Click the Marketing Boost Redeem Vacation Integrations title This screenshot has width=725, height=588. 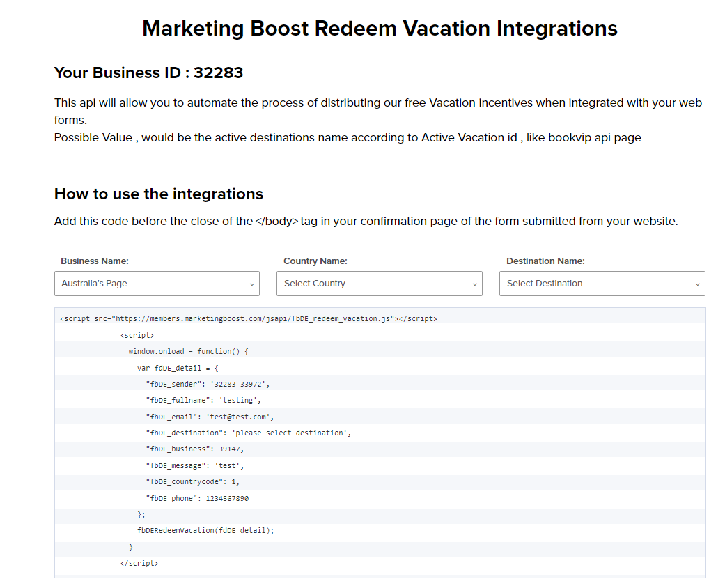(380, 29)
